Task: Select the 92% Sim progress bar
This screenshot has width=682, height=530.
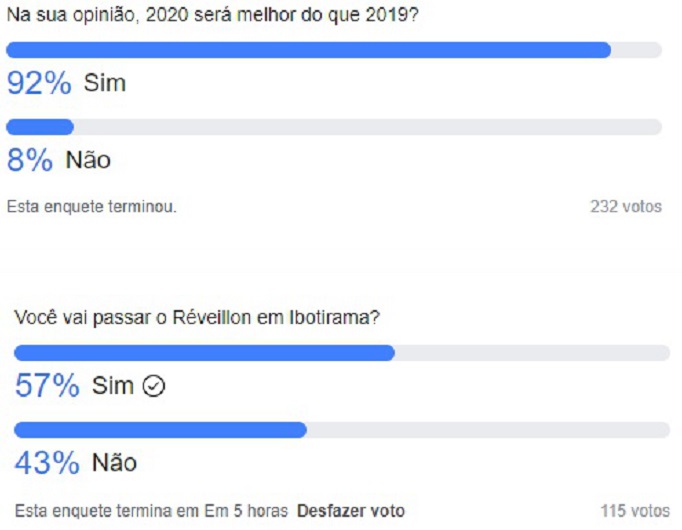Action: click(x=334, y=50)
